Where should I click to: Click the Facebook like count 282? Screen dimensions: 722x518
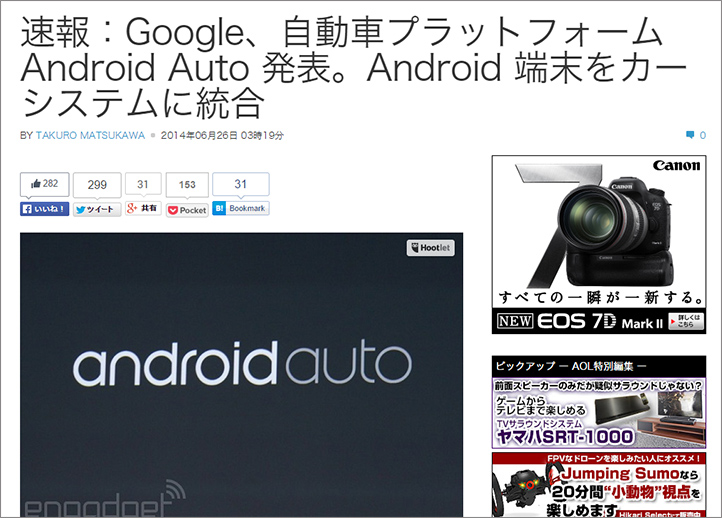[45, 184]
